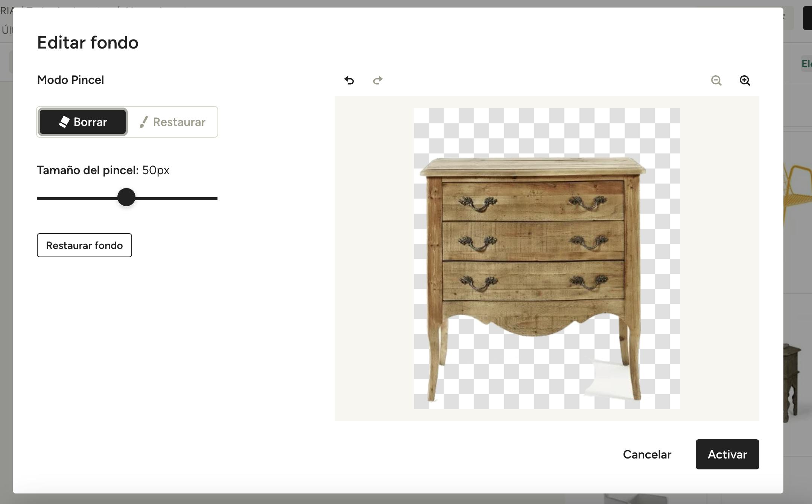Click the dresser's bottom drawer right handle
The image size is (812, 504).
click(588, 282)
